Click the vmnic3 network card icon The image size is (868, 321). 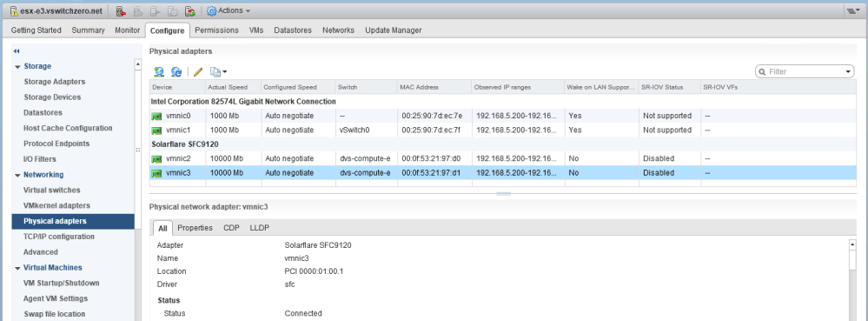point(156,173)
